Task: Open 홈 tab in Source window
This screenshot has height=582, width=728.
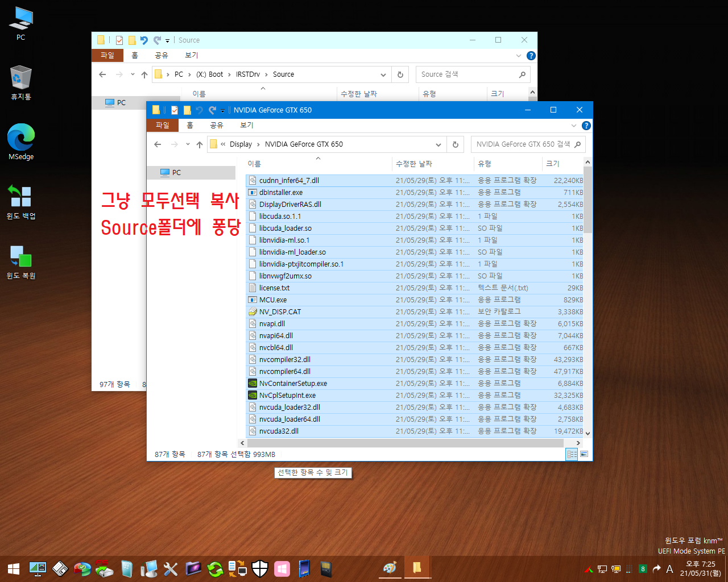Action: click(135, 55)
